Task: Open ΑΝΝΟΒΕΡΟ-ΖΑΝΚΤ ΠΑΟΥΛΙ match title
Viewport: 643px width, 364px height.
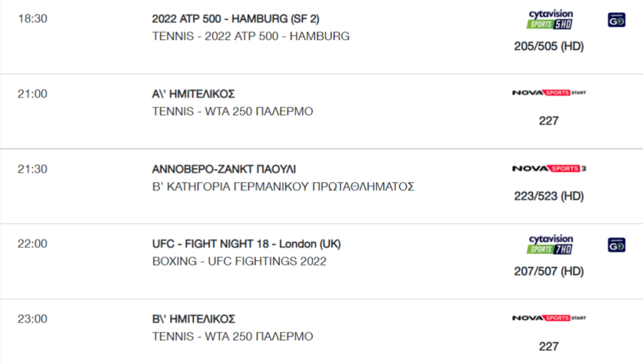Action: (224, 168)
